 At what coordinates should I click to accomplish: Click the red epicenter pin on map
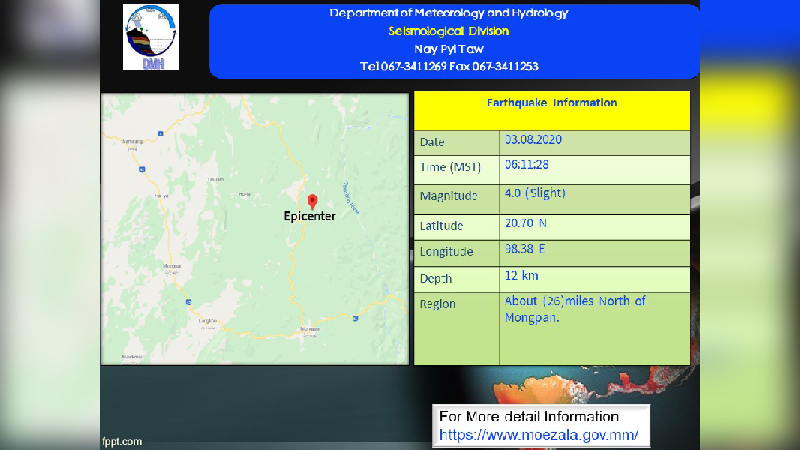[x=312, y=202]
